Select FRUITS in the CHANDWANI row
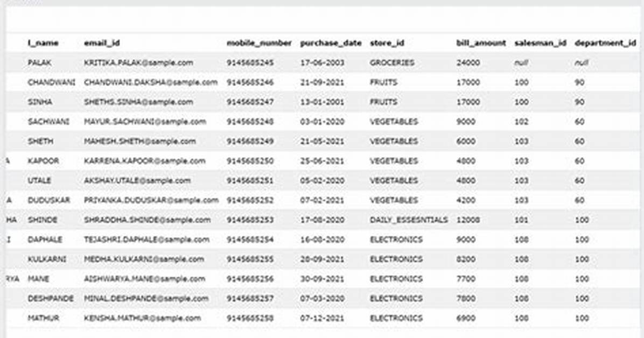The width and height of the screenshot is (644, 338). [x=383, y=82]
